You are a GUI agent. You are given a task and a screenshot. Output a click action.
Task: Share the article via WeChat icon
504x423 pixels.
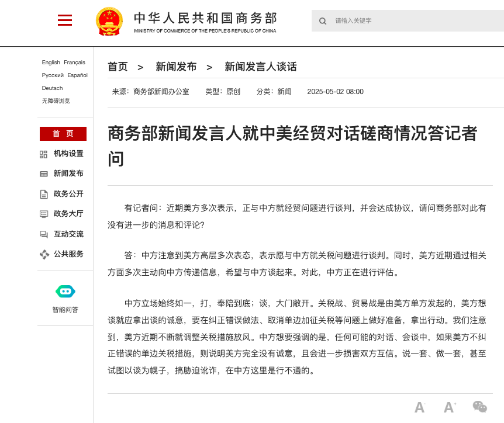click(x=479, y=407)
